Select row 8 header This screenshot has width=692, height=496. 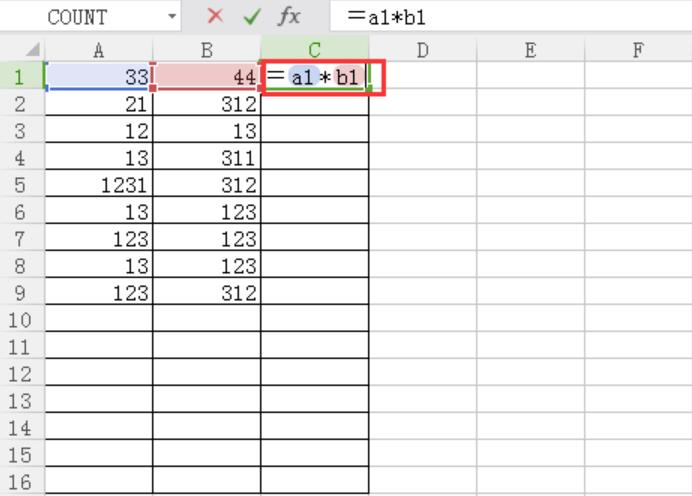[22, 264]
